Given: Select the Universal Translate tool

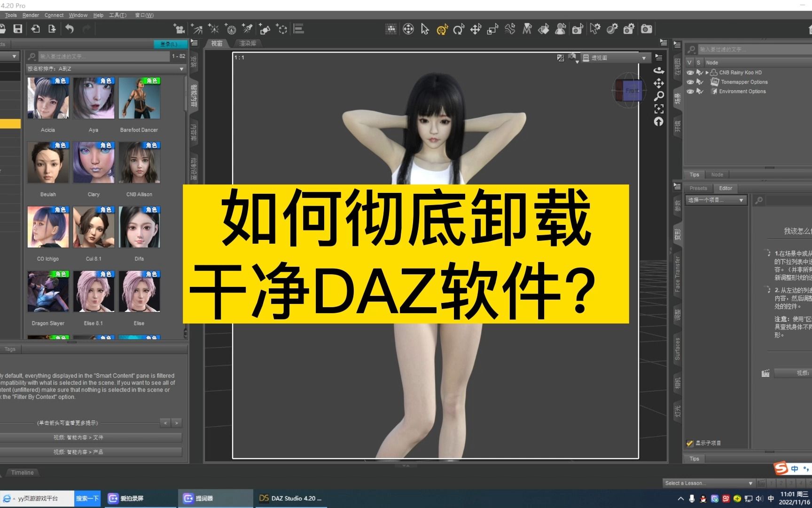Looking at the screenshot, I should pos(476,29).
